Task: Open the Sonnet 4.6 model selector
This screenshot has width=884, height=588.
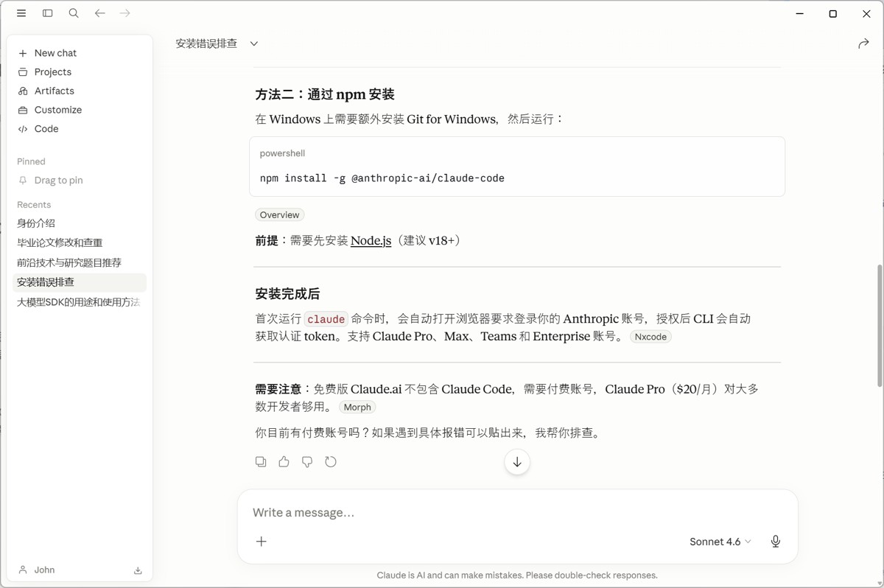Action: tap(720, 542)
